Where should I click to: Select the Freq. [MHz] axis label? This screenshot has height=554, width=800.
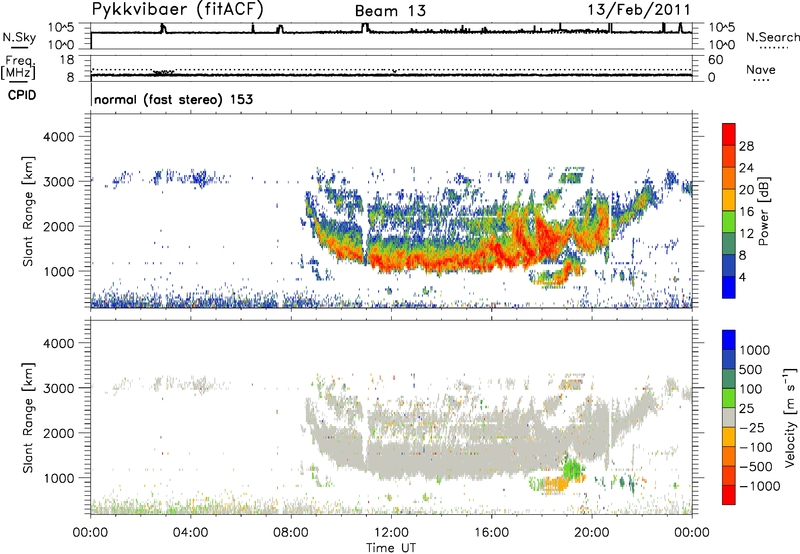(x=18, y=67)
